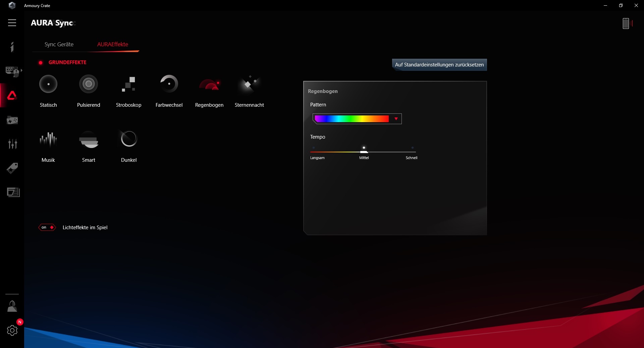The height and width of the screenshot is (348, 644).
Task: Minimize the Armoury Crate window
Action: 605,5
